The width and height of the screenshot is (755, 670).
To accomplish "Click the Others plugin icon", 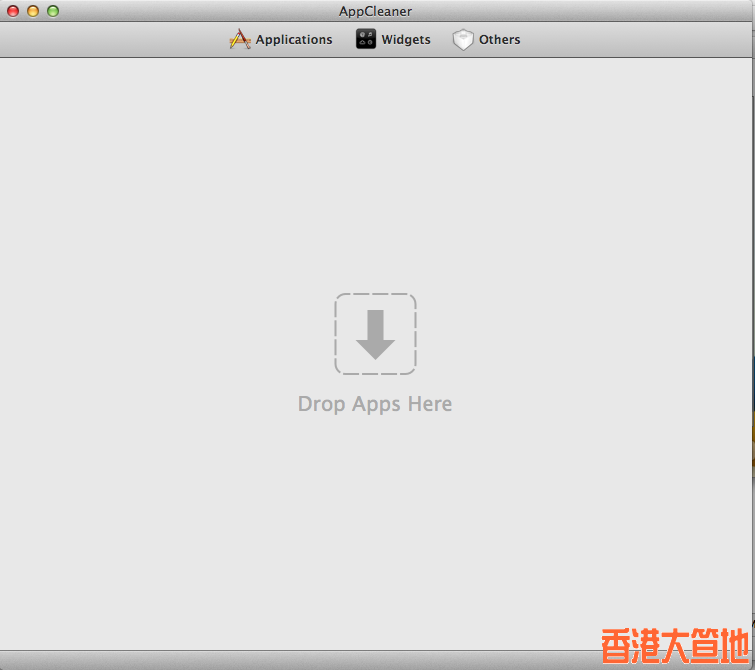I will click(x=463, y=39).
